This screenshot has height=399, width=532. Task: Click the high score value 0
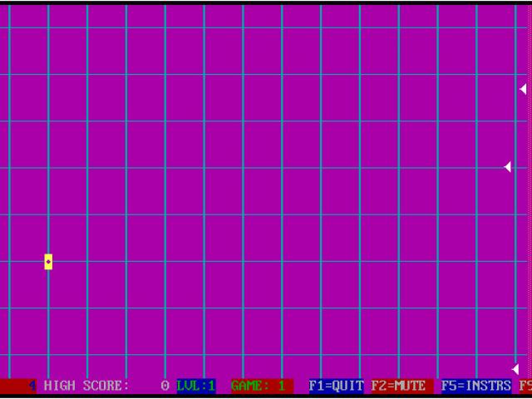165,386
